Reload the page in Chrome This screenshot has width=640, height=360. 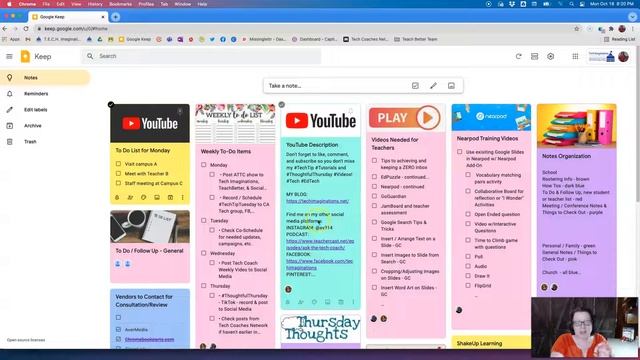click(26, 29)
